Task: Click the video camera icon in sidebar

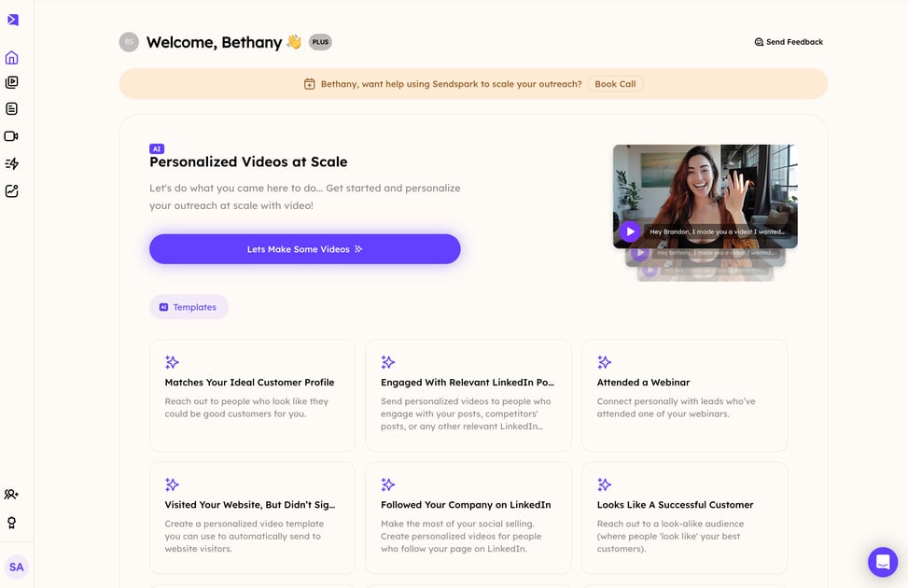Action: pos(12,136)
